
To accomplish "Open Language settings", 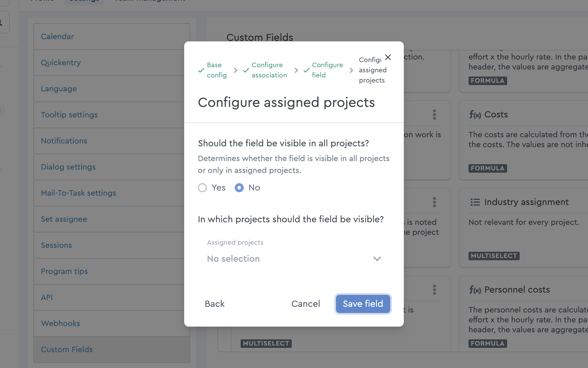I will [x=112, y=89].
